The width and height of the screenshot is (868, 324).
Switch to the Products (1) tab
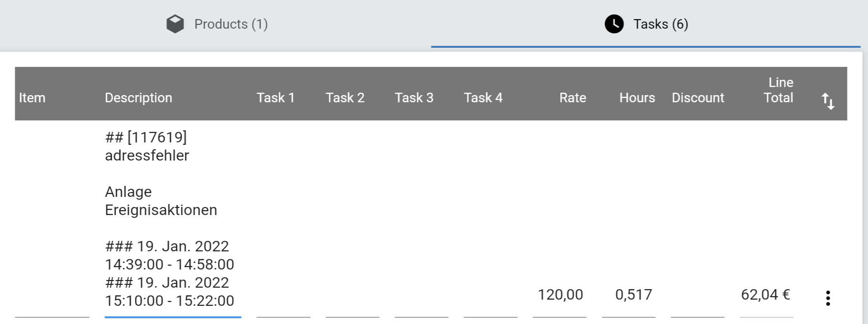(216, 24)
